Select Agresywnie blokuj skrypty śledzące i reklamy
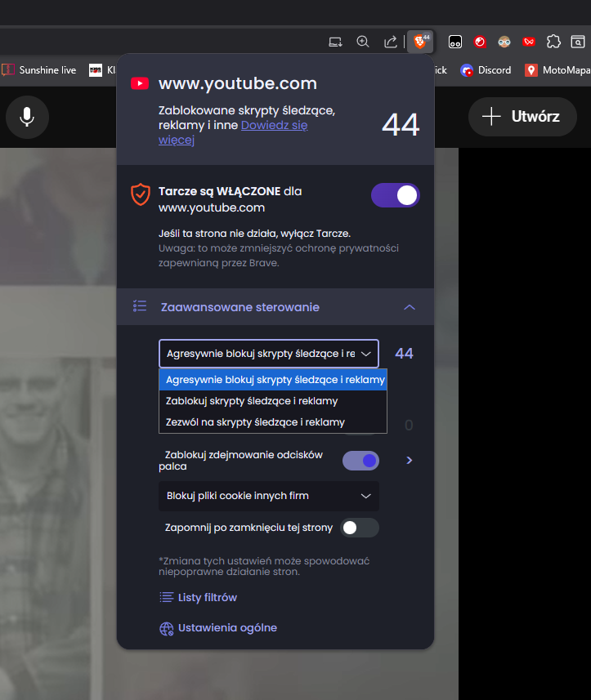 (x=273, y=380)
